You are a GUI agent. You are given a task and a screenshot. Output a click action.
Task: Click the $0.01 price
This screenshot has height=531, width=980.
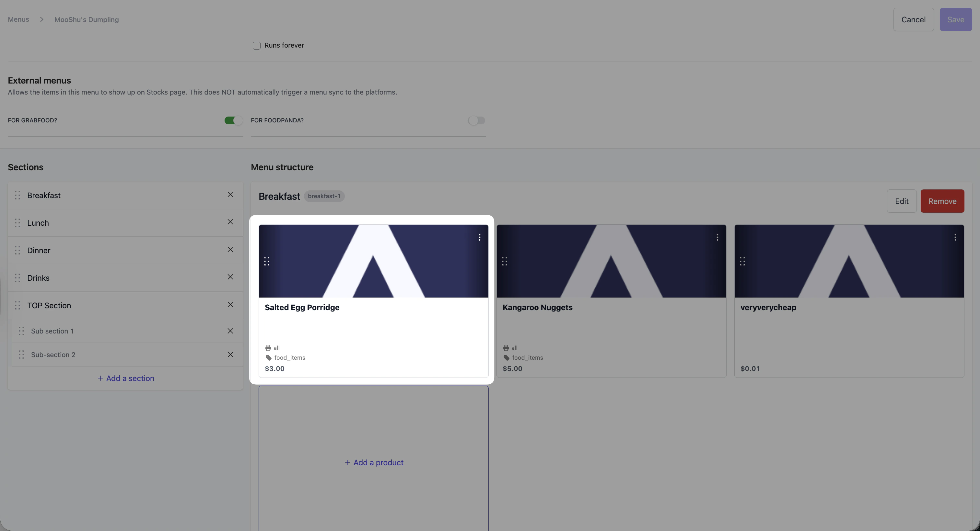tap(750, 369)
